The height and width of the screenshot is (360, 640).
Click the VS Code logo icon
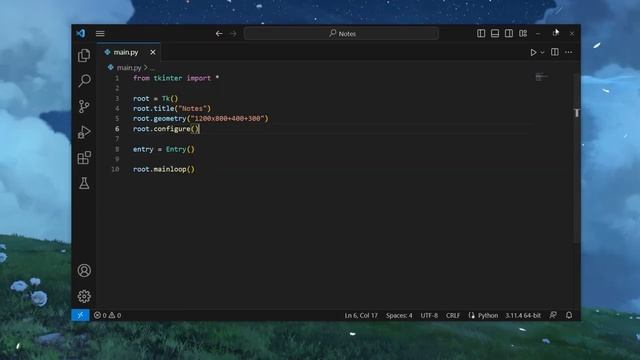(x=80, y=33)
